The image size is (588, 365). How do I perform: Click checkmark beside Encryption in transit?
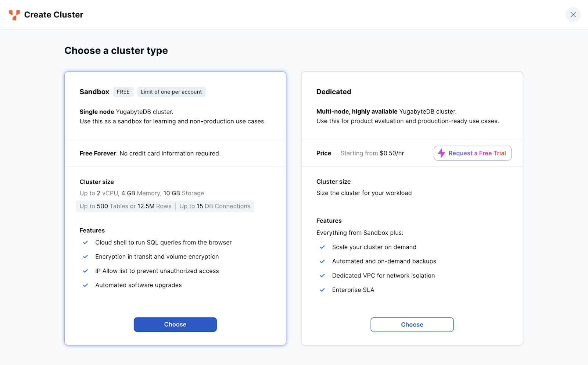pos(85,257)
